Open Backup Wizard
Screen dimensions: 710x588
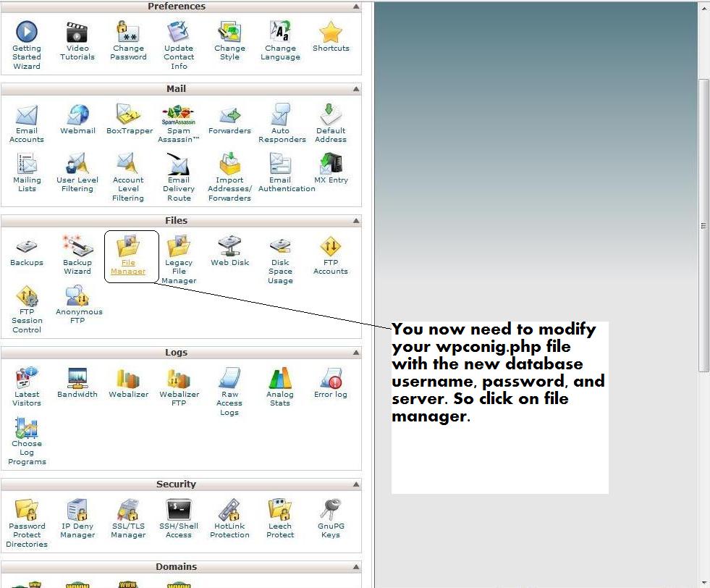[77, 255]
